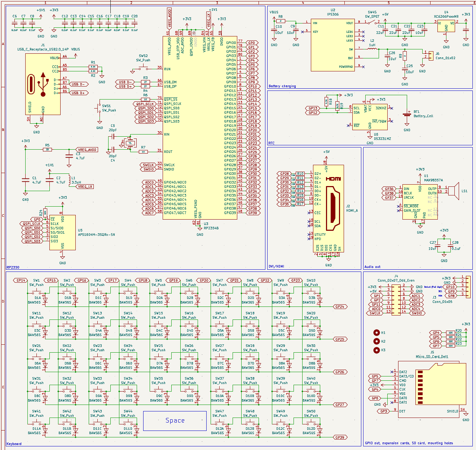This screenshot has width=476, height=450.
Task: Click the GP39 label ending the bottom keyboard row
Action: pyautogui.click(x=340, y=437)
